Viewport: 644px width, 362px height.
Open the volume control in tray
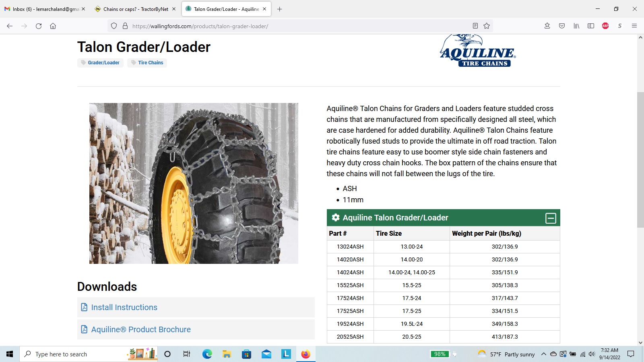point(591,354)
